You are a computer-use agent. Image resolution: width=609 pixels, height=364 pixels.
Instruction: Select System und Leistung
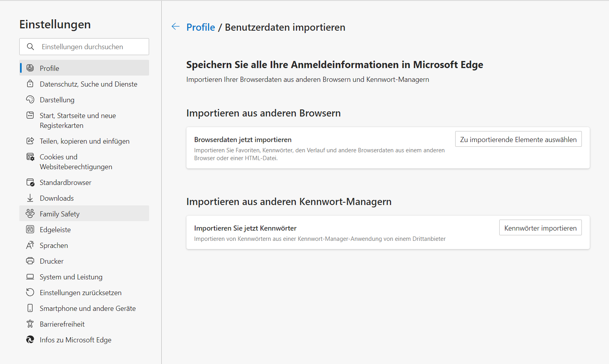[71, 277]
